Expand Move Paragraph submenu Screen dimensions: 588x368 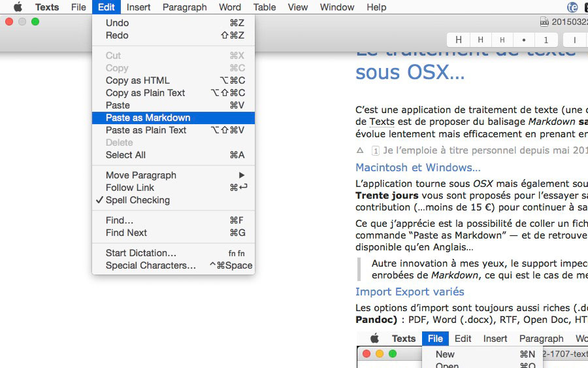point(173,175)
